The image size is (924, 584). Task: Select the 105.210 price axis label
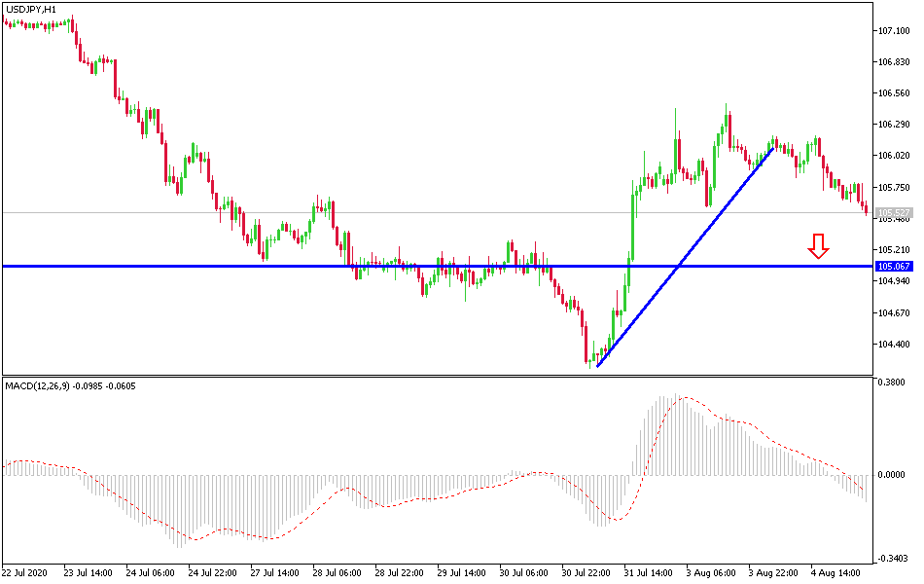[x=894, y=249]
